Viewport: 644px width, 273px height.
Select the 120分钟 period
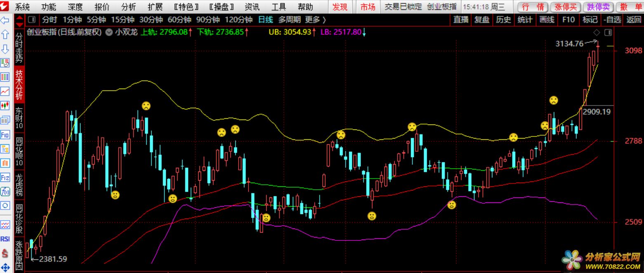coord(239,20)
